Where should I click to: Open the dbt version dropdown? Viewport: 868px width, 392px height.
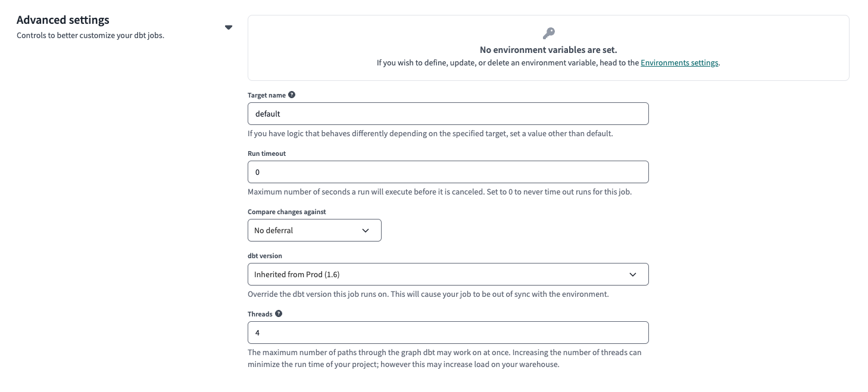pos(448,274)
